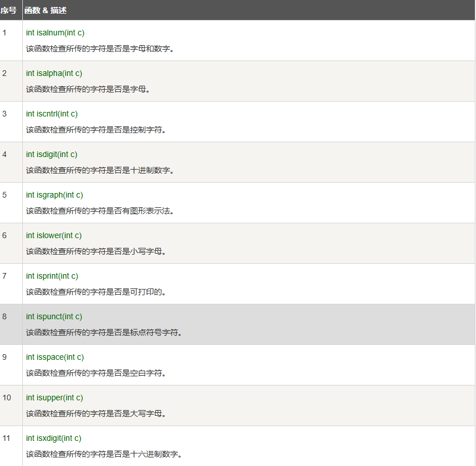Select description 该函数检查所传的字符是否是字母和数字

pos(100,49)
